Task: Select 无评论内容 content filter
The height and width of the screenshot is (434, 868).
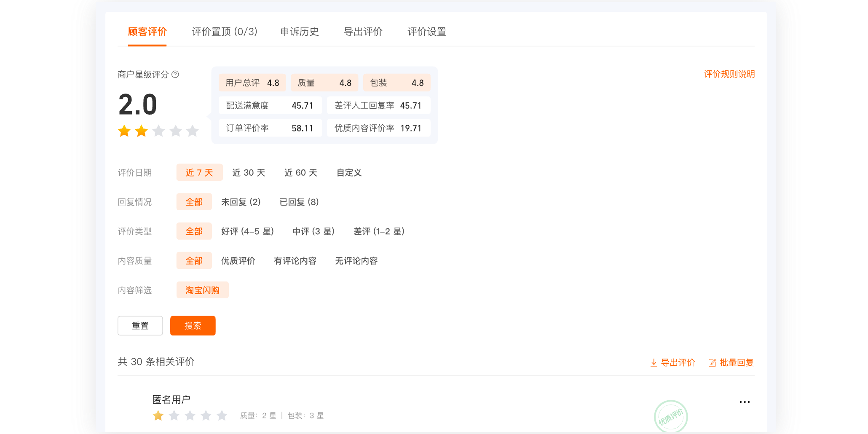Action: click(356, 260)
